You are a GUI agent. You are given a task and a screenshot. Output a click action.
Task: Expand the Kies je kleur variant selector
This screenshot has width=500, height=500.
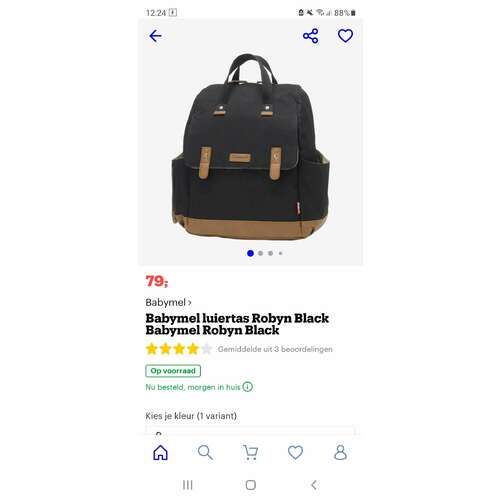pyautogui.click(x=250, y=430)
